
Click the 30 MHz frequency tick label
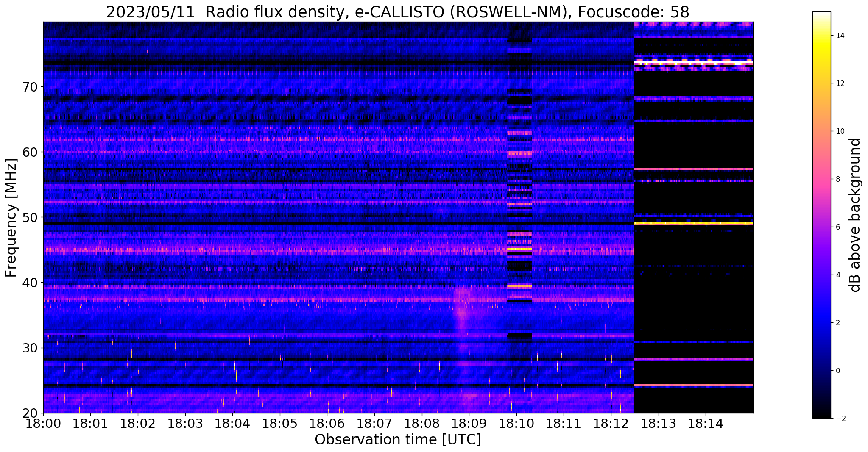[x=30, y=348]
